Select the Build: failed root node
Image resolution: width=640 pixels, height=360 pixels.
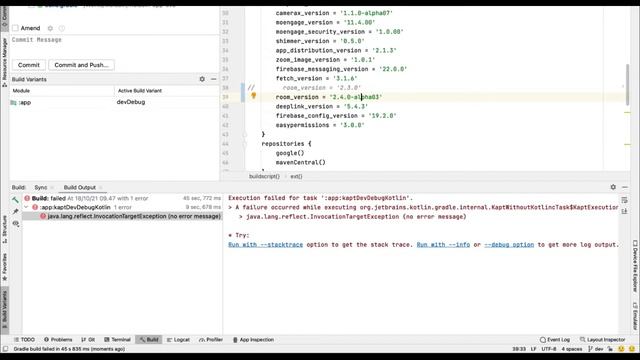122,198
